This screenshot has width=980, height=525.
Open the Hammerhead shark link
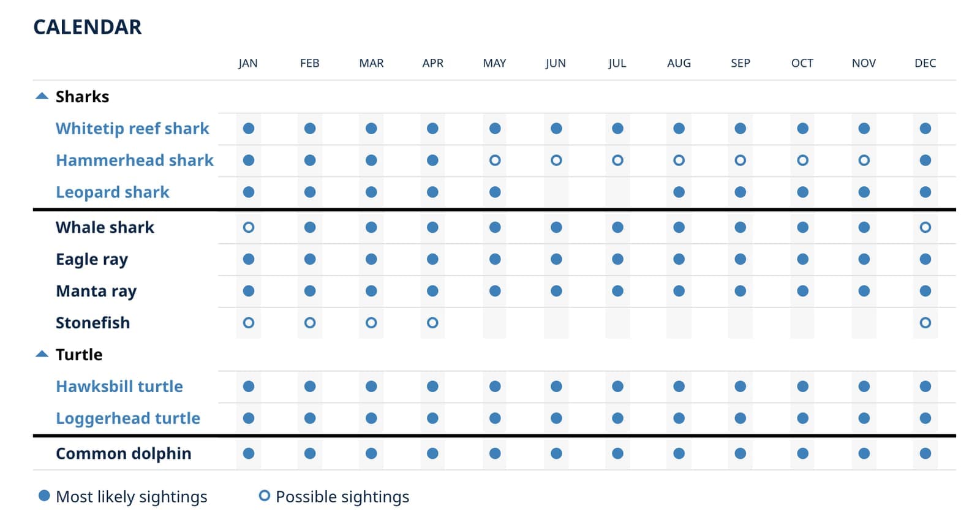coord(135,161)
